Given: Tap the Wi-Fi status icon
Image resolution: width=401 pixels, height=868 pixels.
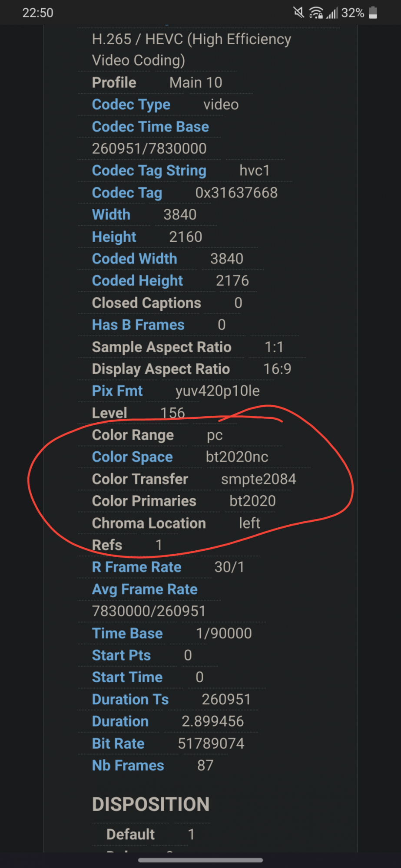Looking at the screenshot, I should point(316,13).
